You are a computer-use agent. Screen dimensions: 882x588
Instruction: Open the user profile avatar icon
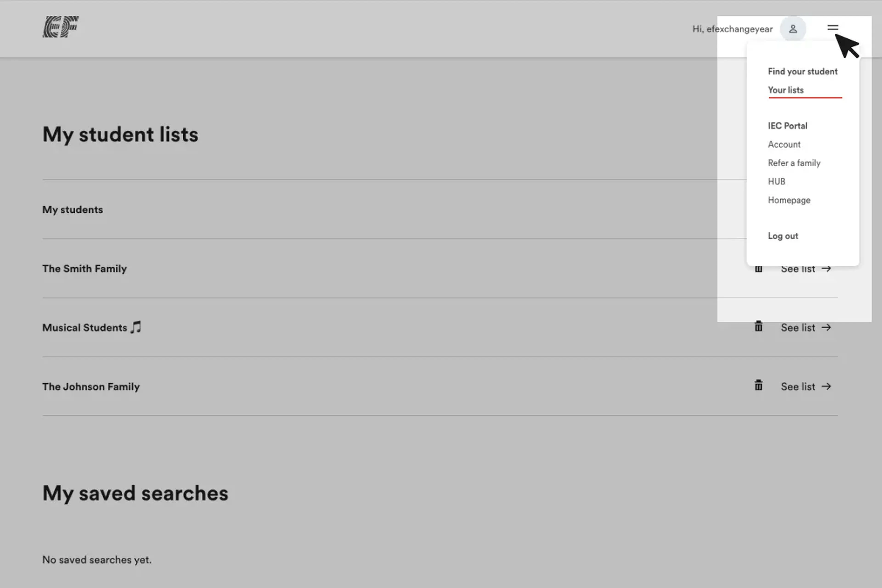(793, 29)
